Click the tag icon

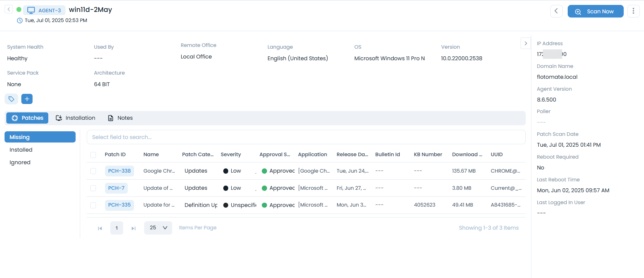11,99
